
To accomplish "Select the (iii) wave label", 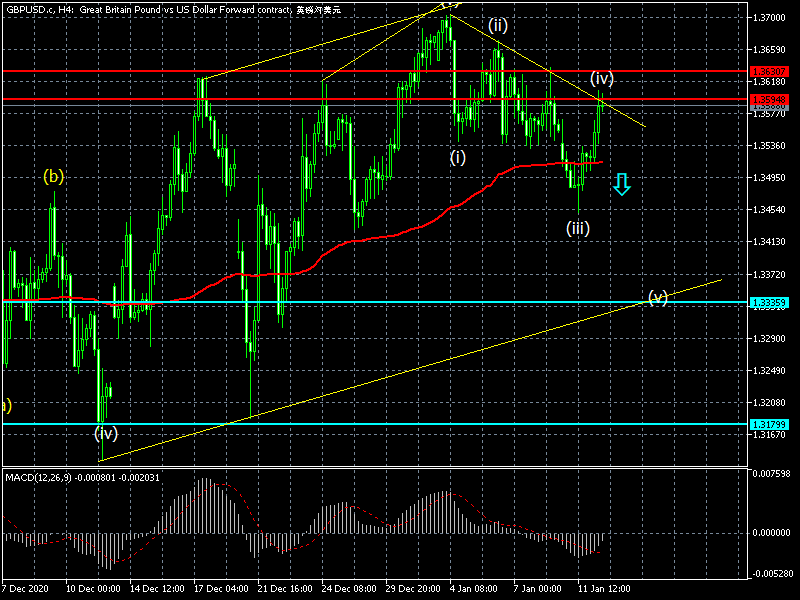I will 578,228.
